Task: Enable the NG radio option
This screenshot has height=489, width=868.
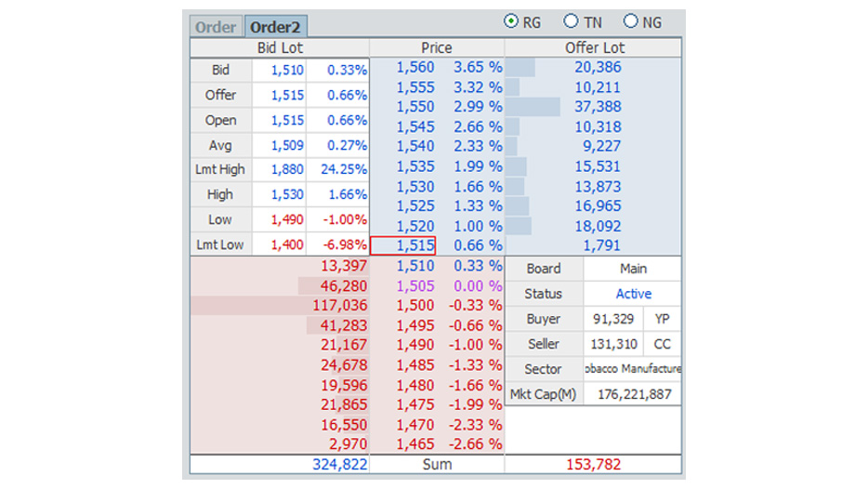Action: (632, 22)
